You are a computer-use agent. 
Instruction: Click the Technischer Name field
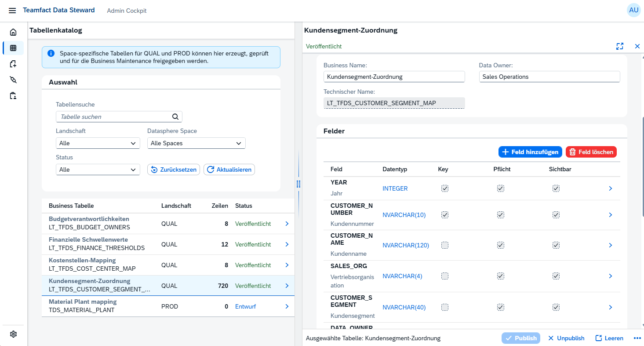(394, 103)
